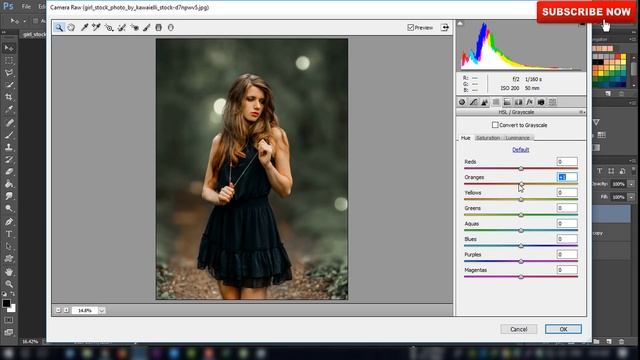Activate the Targeted Adjustment tool
The width and height of the screenshot is (640, 360).
click(109, 27)
